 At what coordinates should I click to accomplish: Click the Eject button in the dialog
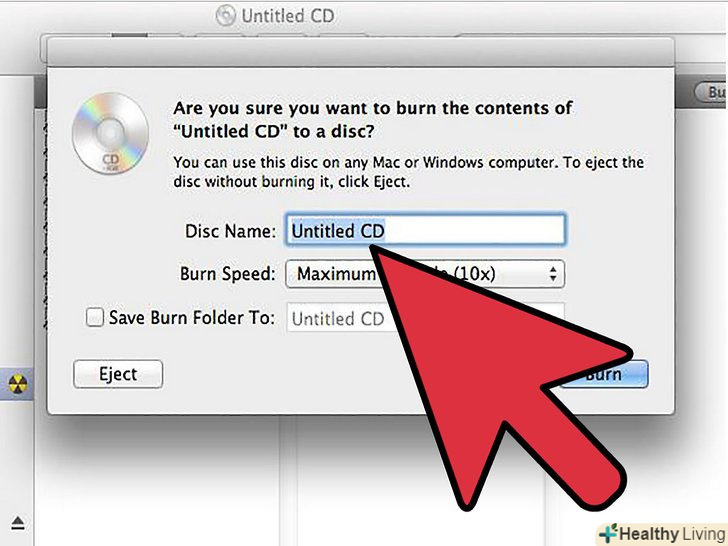click(x=118, y=374)
